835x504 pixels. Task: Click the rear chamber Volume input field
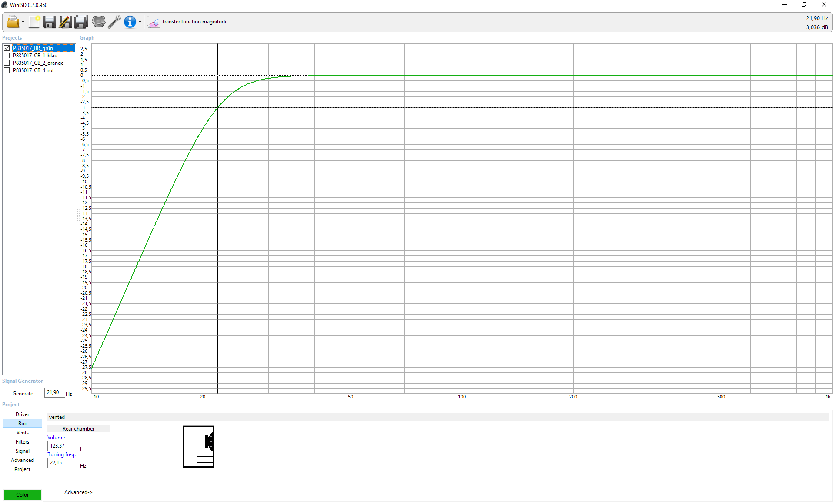62,446
